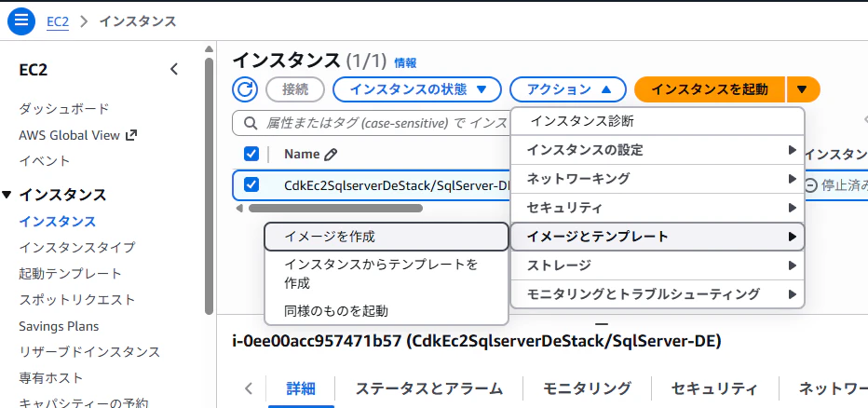The height and width of the screenshot is (408, 868).
Task: Expand the セキュリティ submenu in actions
Action: click(x=658, y=208)
